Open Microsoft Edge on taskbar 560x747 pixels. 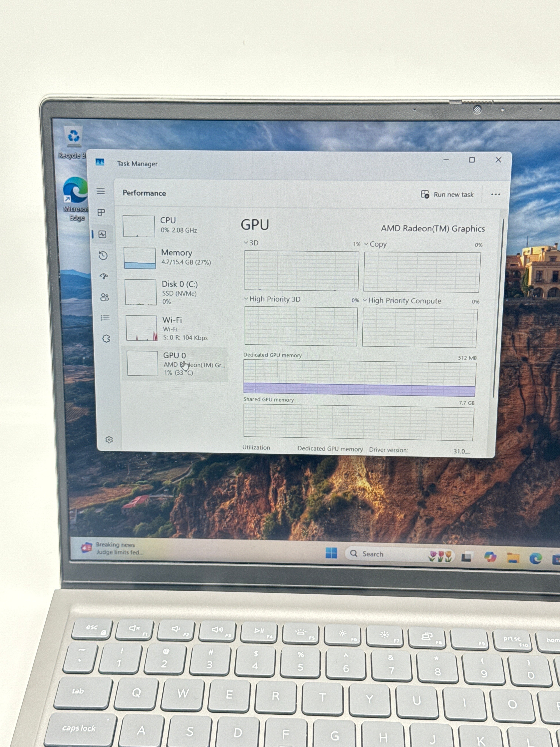535,559
